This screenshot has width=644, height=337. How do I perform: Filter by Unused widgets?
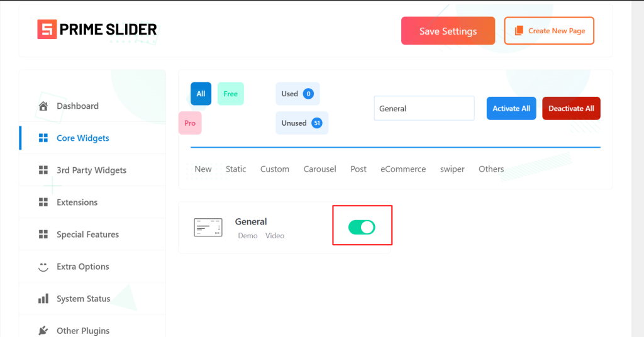tap(302, 123)
